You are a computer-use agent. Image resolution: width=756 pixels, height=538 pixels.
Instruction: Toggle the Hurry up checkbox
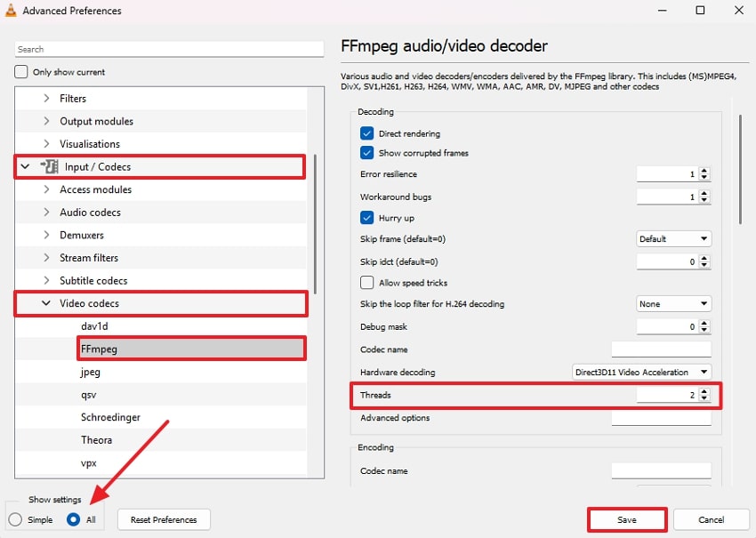367,218
